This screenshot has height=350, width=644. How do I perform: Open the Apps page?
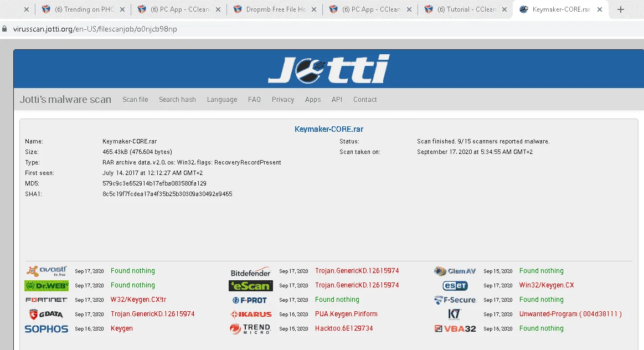(312, 100)
